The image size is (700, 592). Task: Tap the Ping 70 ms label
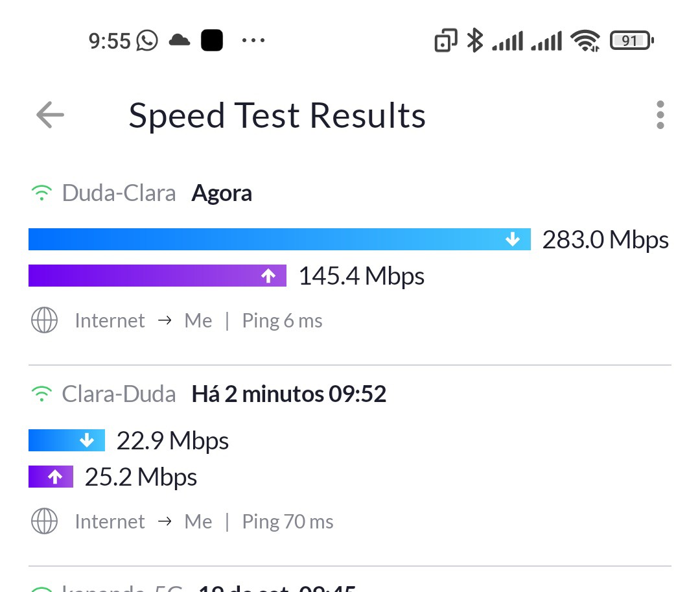tap(288, 522)
